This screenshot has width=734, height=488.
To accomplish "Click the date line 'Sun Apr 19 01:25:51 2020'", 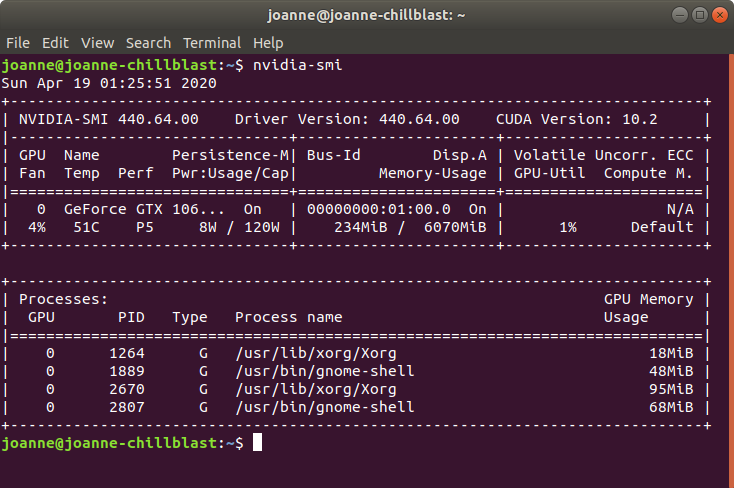I will click(109, 83).
